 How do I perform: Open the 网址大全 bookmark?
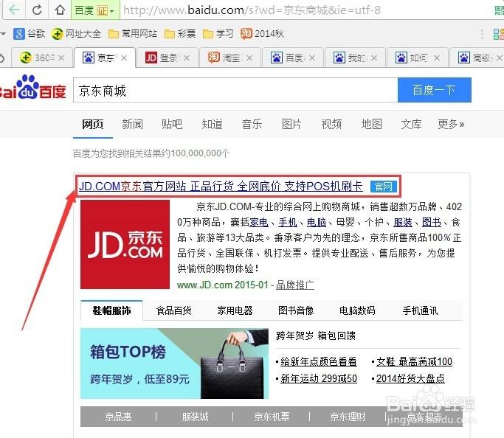(77, 33)
